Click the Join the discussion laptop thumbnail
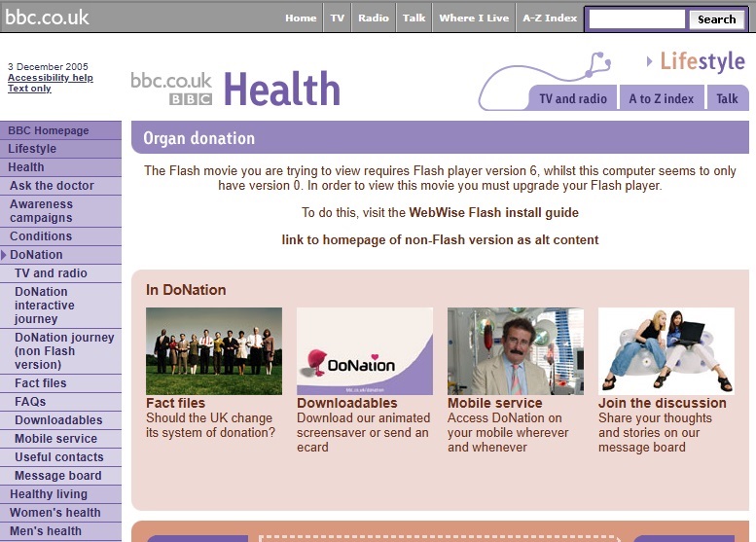This screenshot has height=542, width=756. (x=666, y=351)
